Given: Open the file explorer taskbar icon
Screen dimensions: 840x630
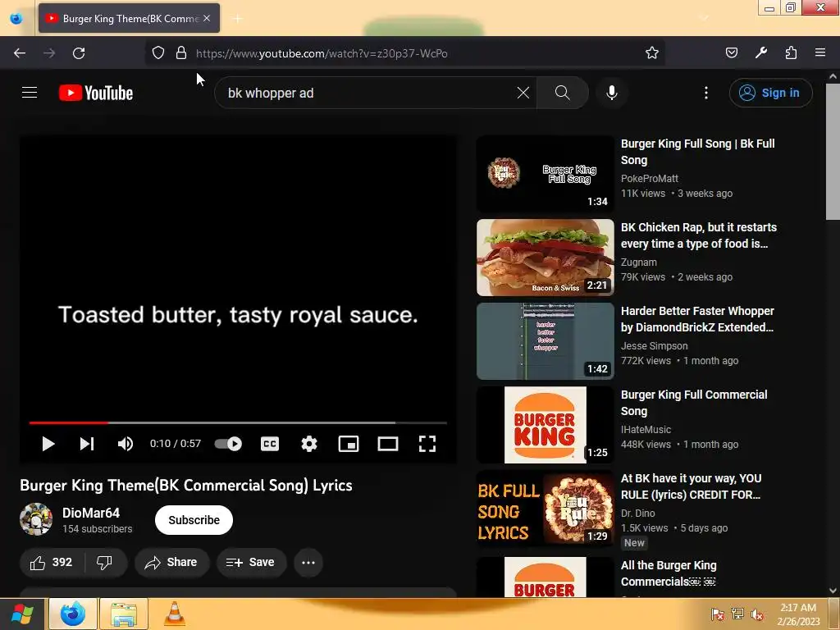Looking at the screenshot, I should coord(124,614).
